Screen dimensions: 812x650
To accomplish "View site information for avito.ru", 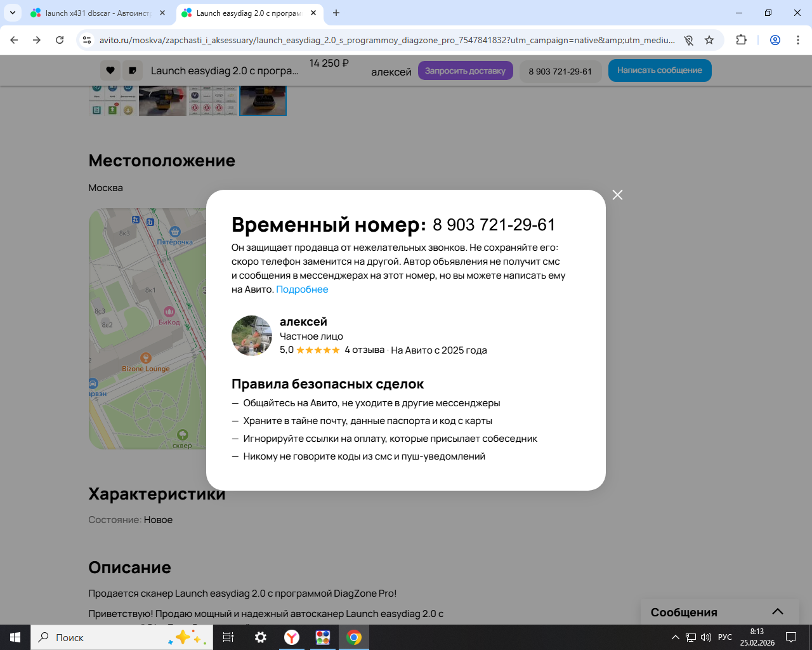I will click(88, 40).
